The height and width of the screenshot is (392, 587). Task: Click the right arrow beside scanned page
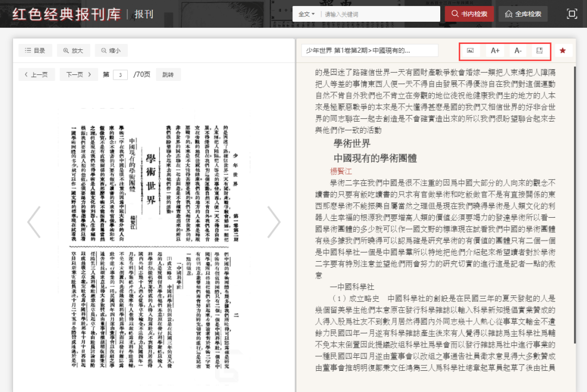coord(274,222)
